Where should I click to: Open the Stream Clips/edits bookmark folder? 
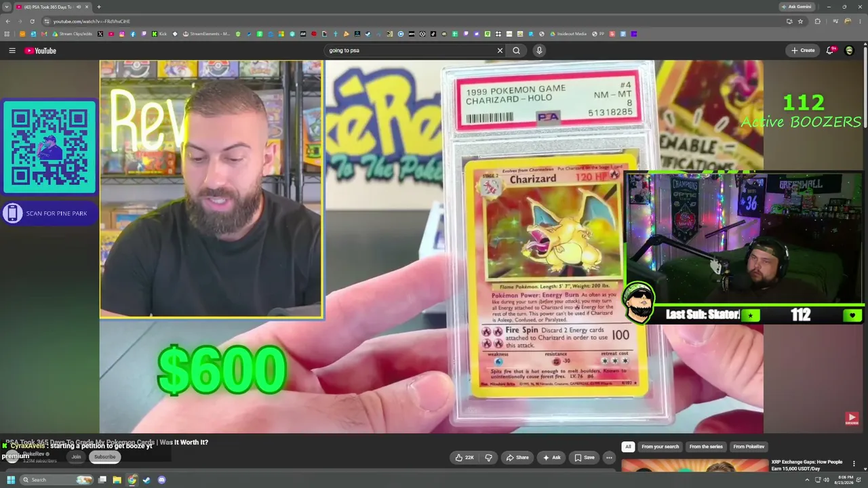pyautogui.click(x=73, y=34)
